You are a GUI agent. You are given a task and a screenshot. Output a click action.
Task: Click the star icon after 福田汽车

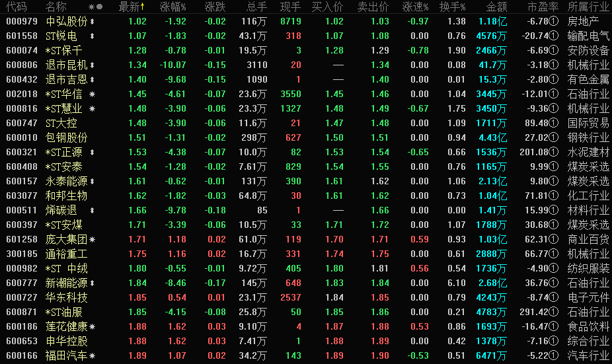92,356
